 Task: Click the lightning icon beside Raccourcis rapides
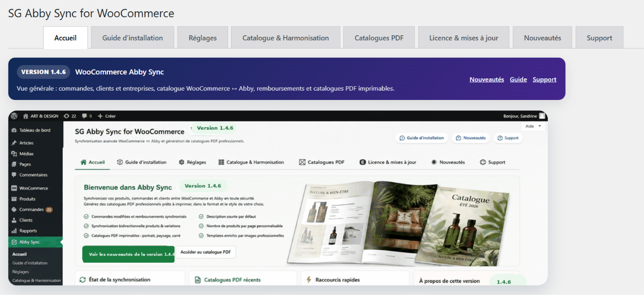[x=309, y=280]
